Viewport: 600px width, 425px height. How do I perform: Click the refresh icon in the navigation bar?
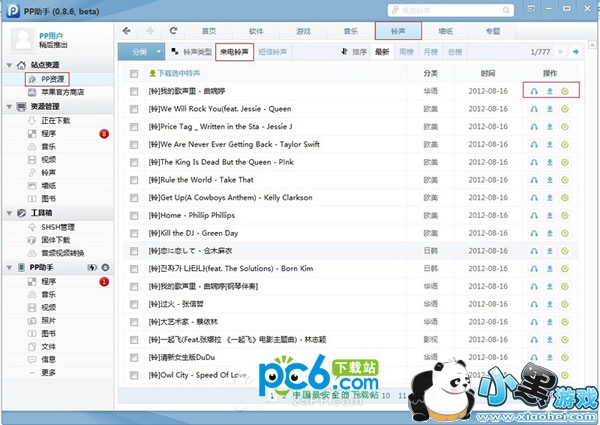pos(174,31)
